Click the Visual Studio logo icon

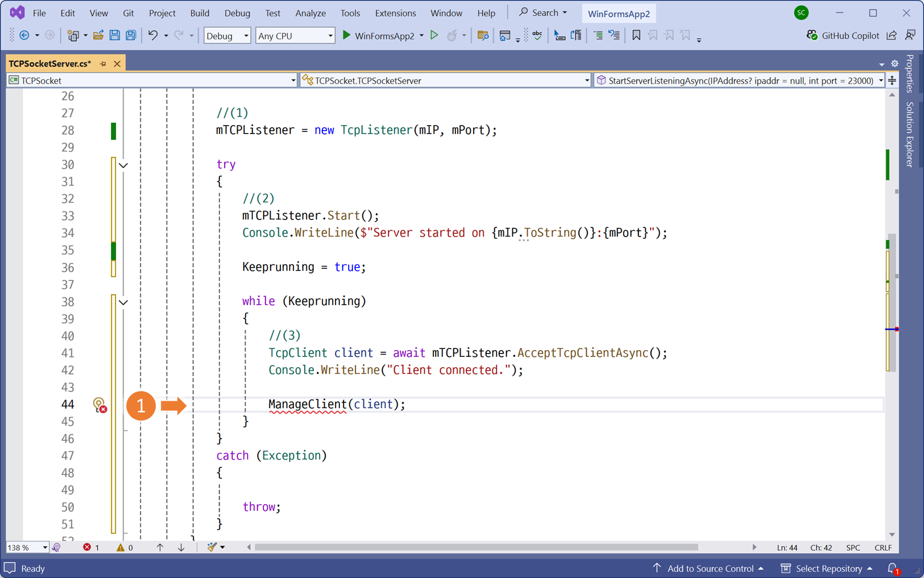[17, 12]
